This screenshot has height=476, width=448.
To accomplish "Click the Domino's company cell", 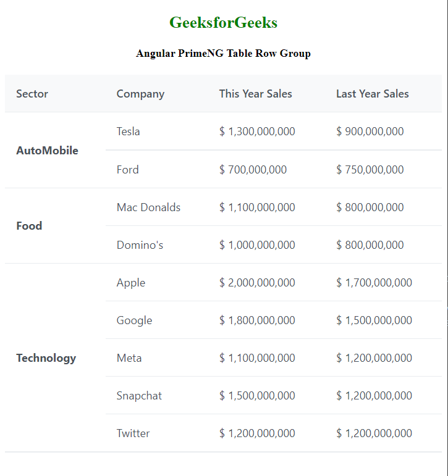I will (x=140, y=245).
